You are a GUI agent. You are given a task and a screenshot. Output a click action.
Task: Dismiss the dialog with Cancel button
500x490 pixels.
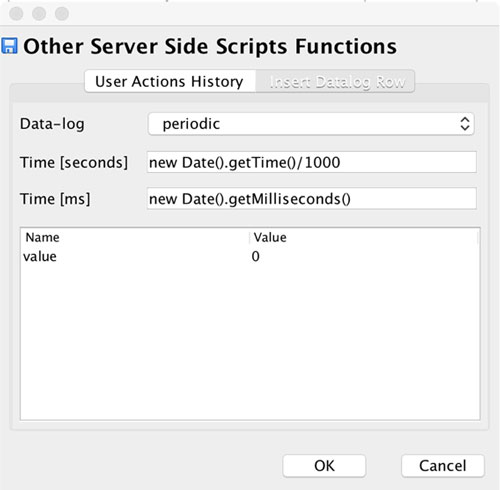click(443, 466)
